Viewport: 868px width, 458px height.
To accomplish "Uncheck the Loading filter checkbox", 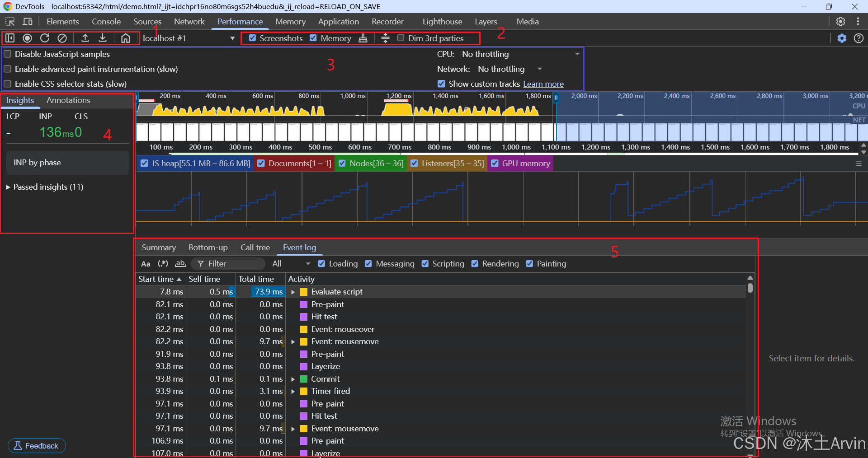I will coord(321,264).
